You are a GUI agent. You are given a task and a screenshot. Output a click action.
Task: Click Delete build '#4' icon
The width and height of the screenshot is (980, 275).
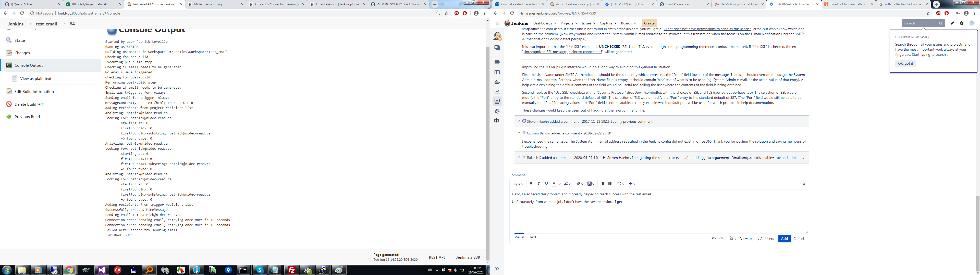(x=9, y=104)
